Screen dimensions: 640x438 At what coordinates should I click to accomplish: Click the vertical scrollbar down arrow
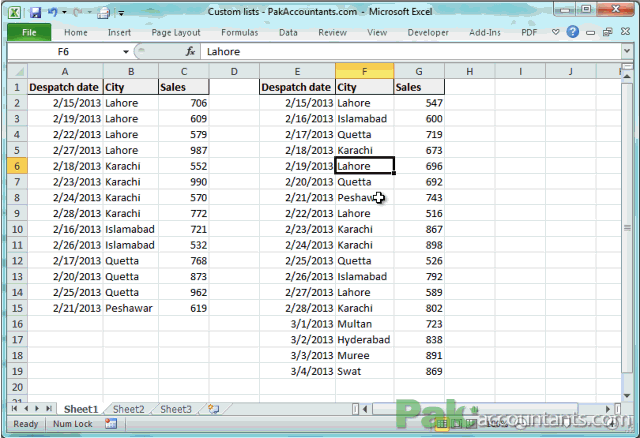[627, 396]
